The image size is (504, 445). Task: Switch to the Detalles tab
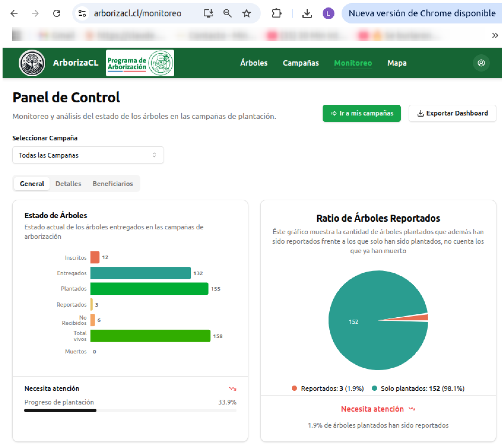tap(68, 184)
